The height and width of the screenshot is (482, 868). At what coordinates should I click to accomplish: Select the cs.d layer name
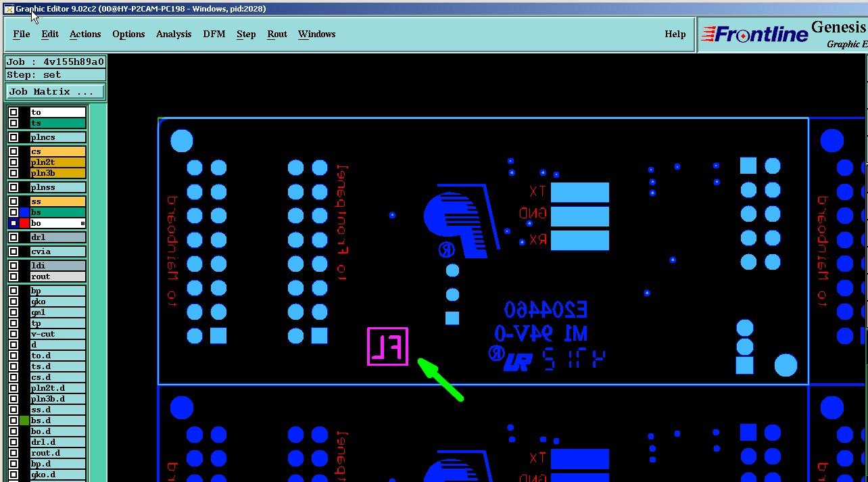click(58, 377)
